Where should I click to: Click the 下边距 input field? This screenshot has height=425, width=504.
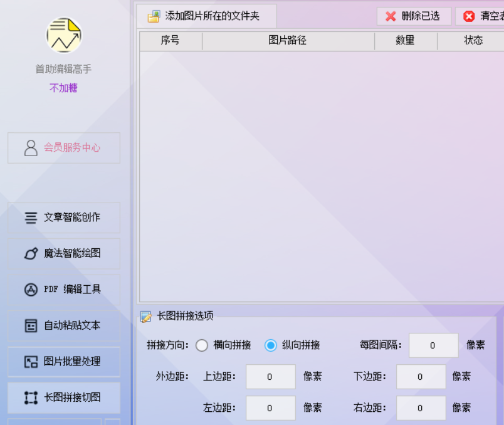click(421, 377)
